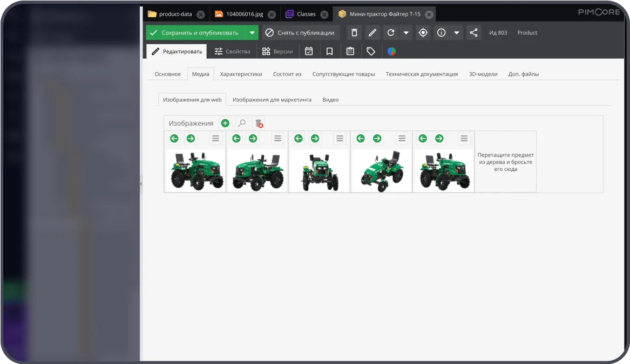Select the fourth tractor image thumbnail
Screen dimensions: 630x364
pos(381,171)
